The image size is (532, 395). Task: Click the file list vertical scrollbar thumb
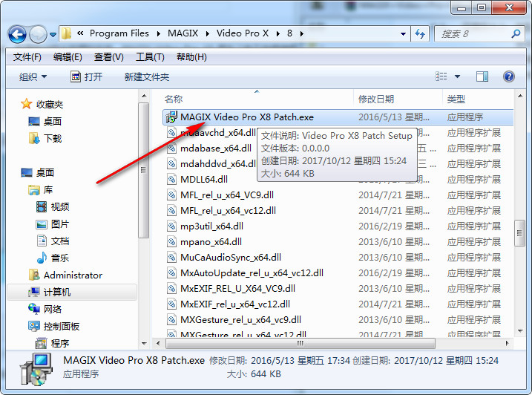(519, 233)
